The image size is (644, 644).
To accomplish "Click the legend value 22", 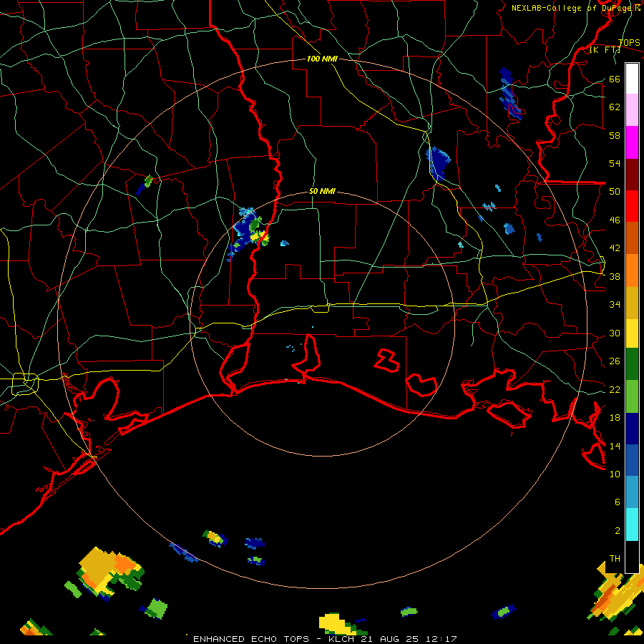I will 615,389.
